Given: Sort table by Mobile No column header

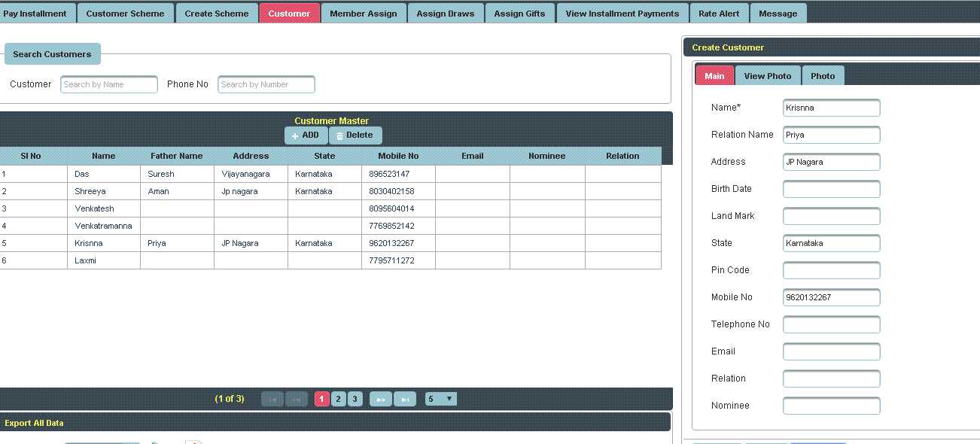Looking at the screenshot, I should 398,156.
